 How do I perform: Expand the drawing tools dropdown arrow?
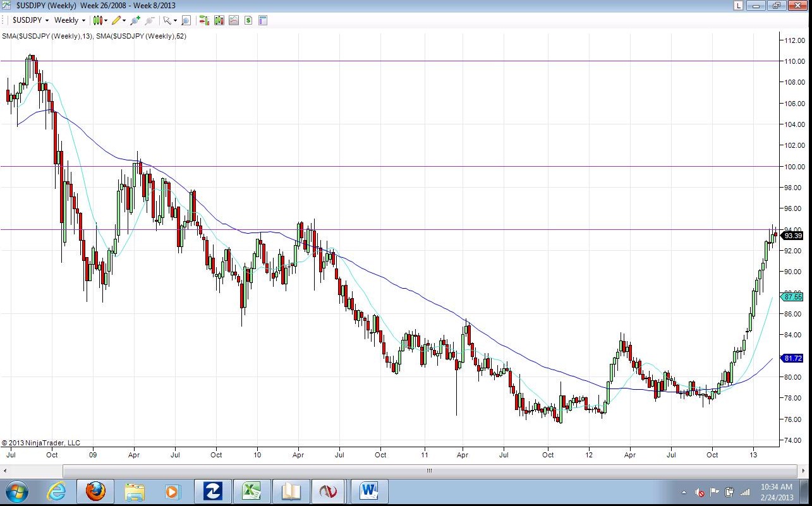coord(124,20)
